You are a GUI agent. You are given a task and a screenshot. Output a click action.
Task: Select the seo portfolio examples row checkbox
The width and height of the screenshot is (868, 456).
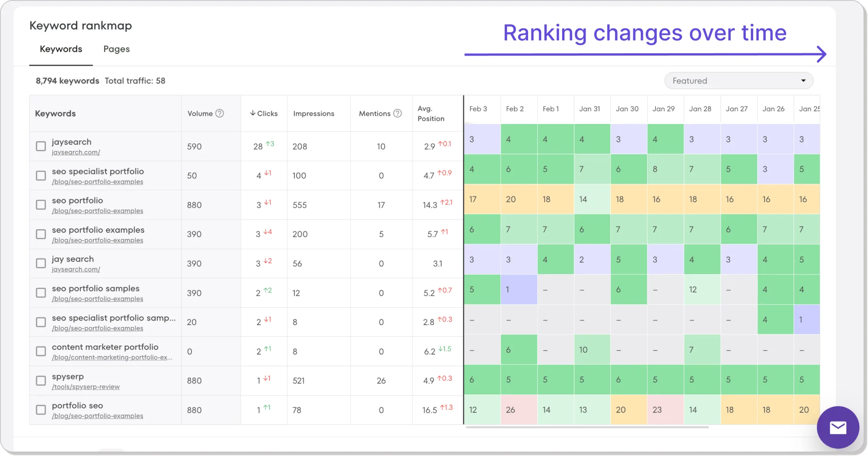[x=40, y=234]
